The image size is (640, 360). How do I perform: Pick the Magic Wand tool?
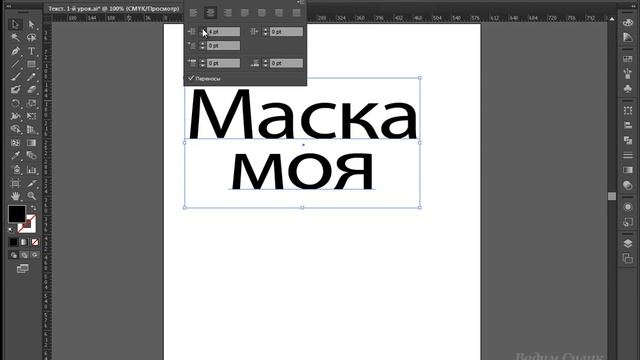pyautogui.click(x=15, y=38)
